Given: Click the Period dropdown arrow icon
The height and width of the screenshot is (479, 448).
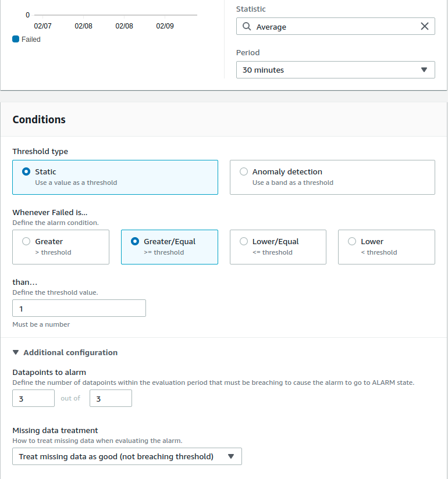Looking at the screenshot, I should click(x=424, y=70).
